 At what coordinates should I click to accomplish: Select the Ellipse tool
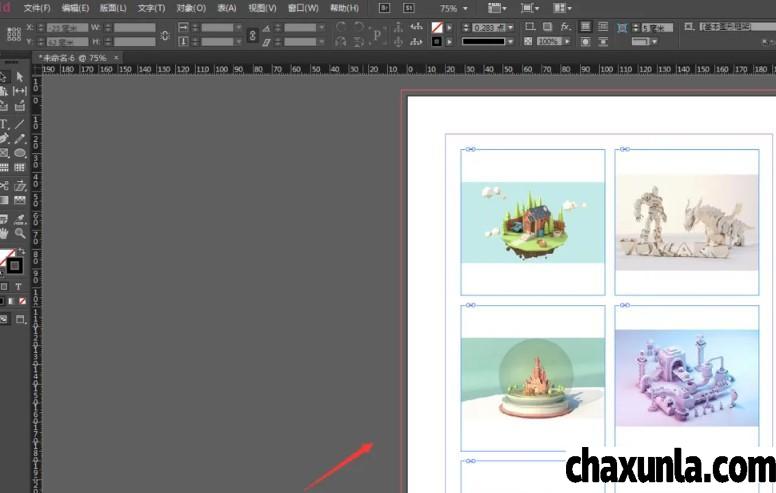click(20, 153)
